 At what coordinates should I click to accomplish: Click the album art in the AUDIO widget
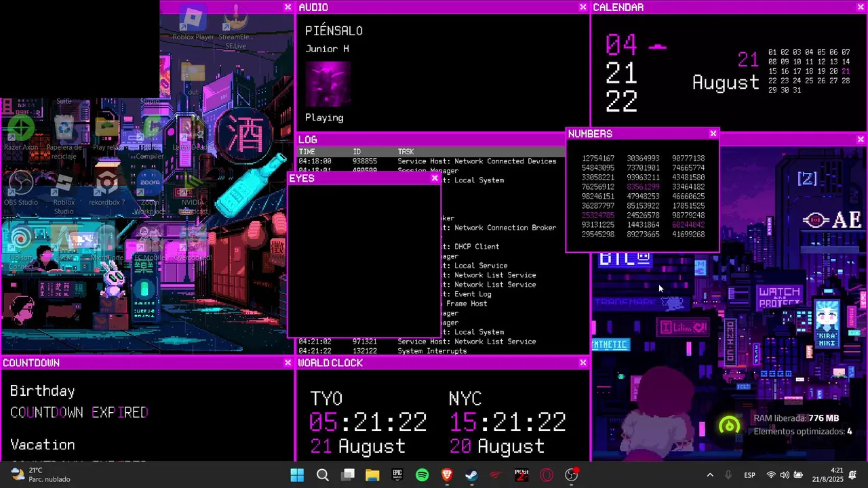coord(328,84)
